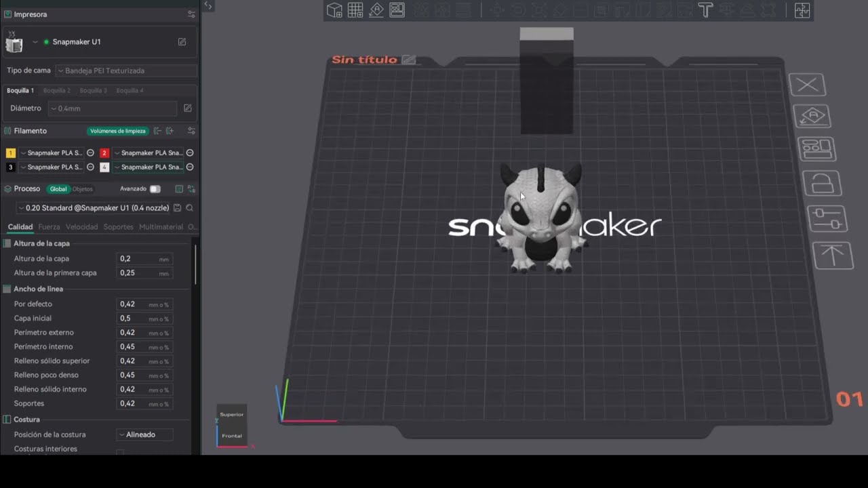Open the Posición de la costura dropdown

pyautogui.click(x=145, y=434)
